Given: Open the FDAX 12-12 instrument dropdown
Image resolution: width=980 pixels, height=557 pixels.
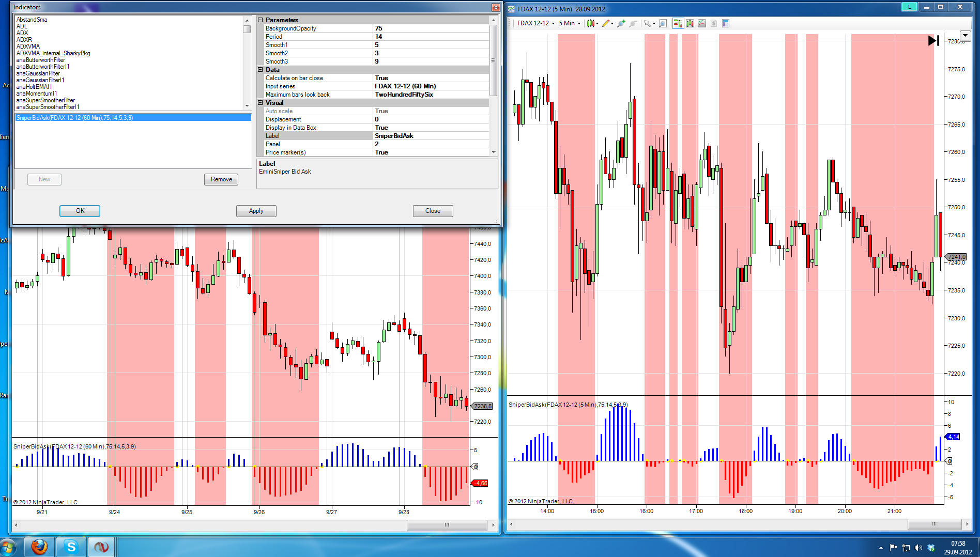Looking at the screenshot, I should [536, 23].
